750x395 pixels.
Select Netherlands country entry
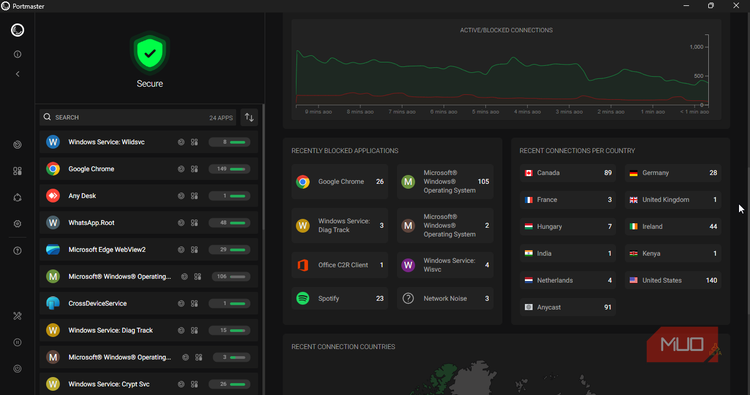click(568, 280)
